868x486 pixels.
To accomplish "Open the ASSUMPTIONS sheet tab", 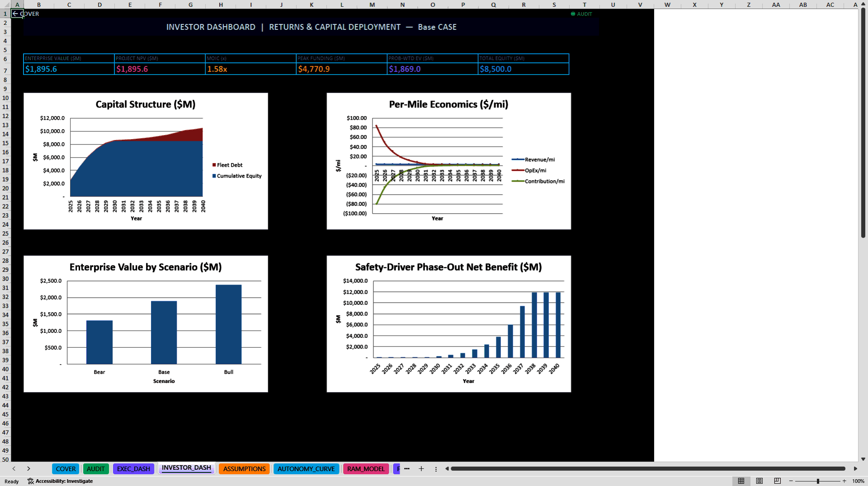I will pos(244,469).
